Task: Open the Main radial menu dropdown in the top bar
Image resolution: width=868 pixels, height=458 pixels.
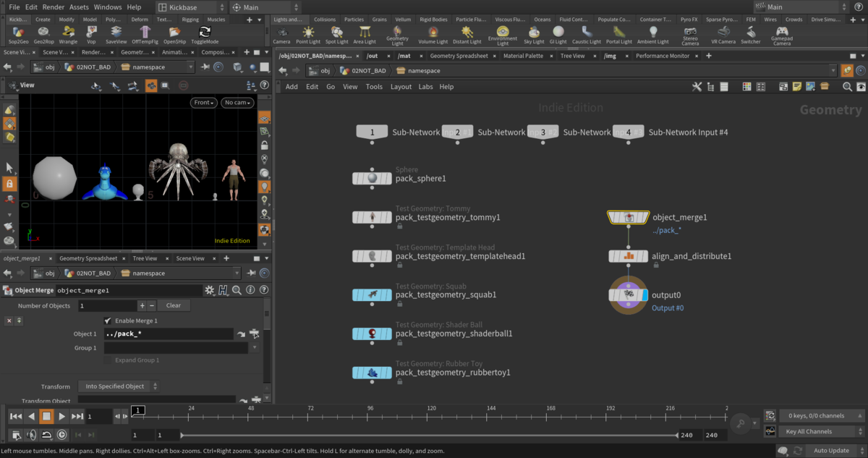Action: pos(265,7)
